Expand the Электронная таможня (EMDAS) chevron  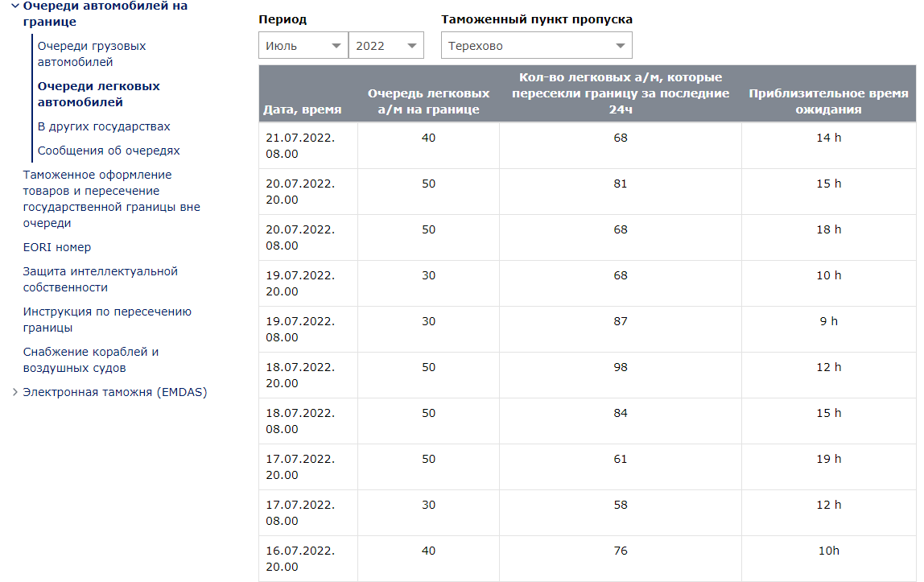pos(14,393)
